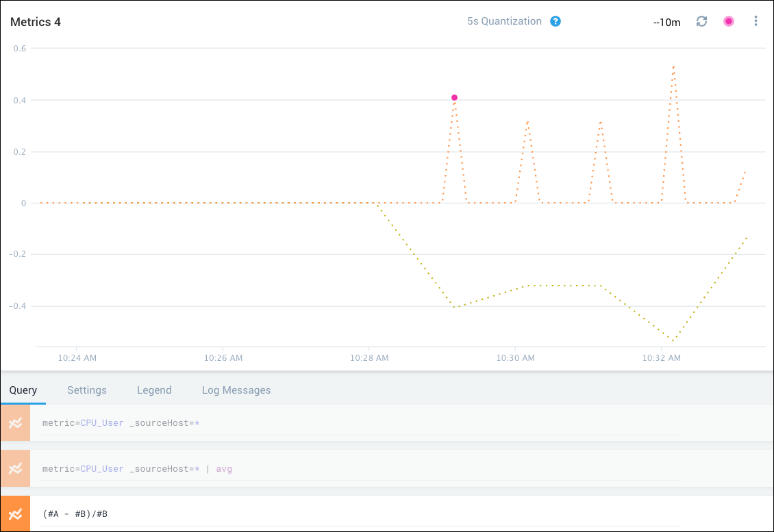This screenshot has width=774, height=532.
Task: Open the three-dot panel options menu
Action: pyautogui.click(x=756, y=21)
